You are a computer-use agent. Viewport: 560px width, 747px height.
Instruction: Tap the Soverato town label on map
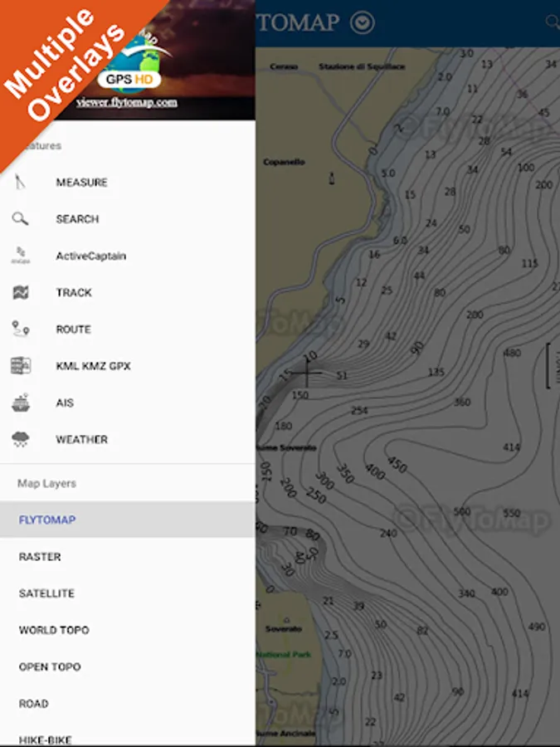click(284, 629)
